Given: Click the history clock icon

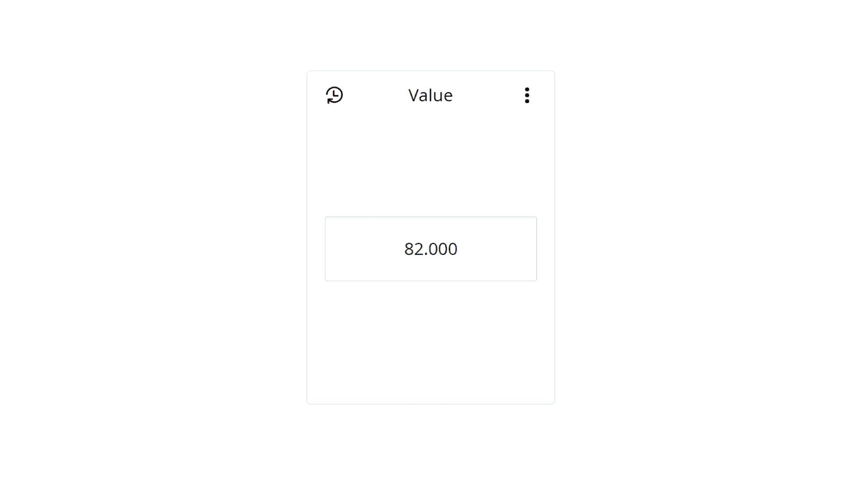Looking at the screenshot, I should click(x=335, y=95).
